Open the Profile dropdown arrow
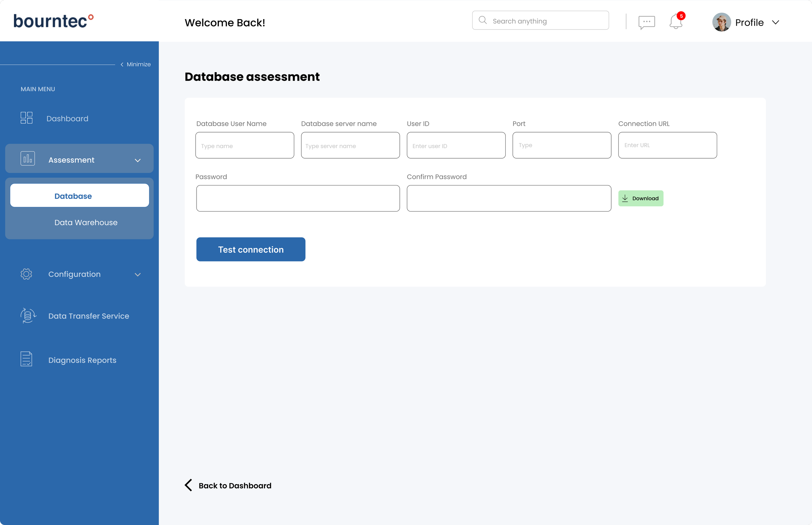 coord(776,22)
